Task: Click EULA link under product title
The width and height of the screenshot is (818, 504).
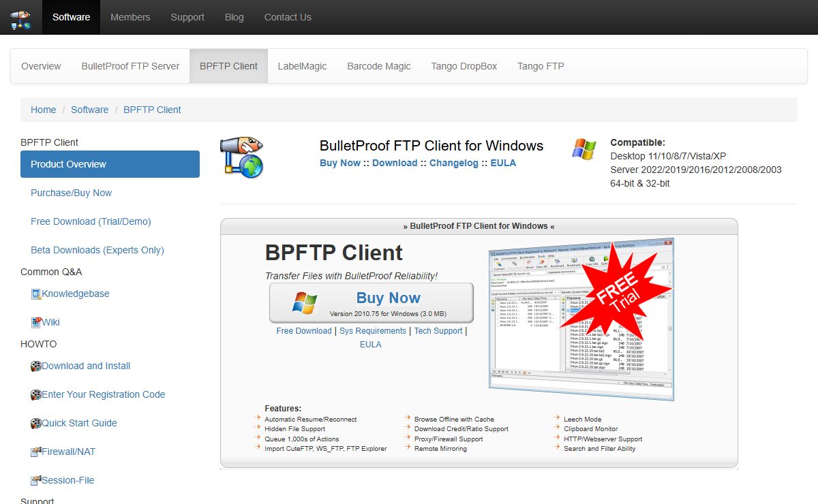Action: (503, 163)
